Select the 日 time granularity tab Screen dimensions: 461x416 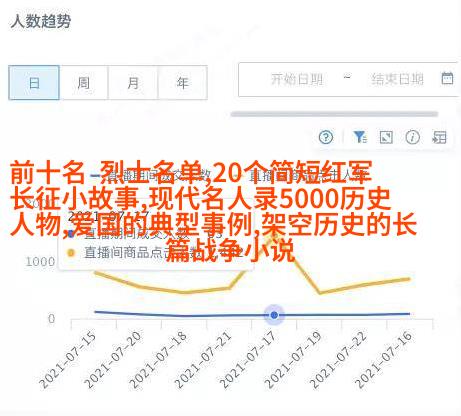[34, 83]
